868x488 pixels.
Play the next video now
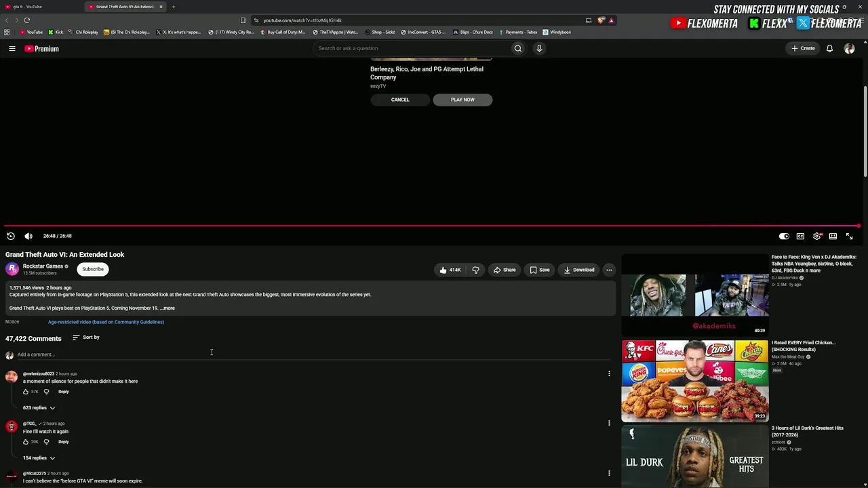(462, 100)
